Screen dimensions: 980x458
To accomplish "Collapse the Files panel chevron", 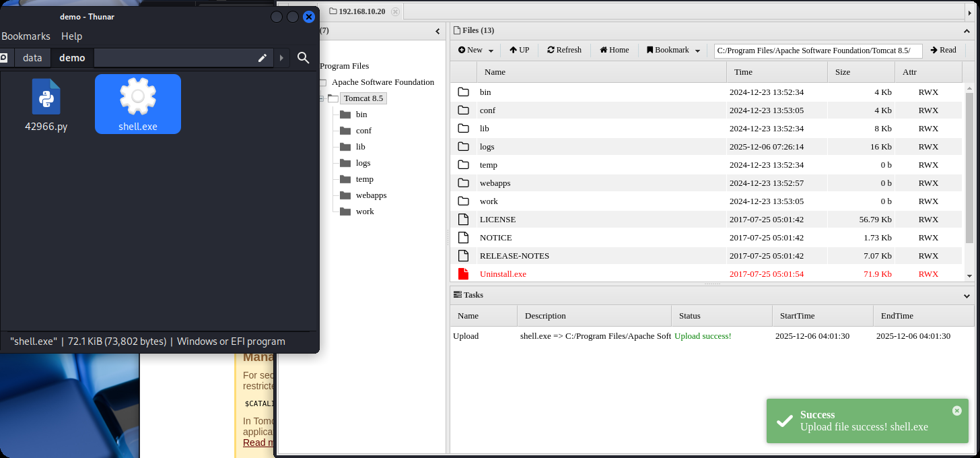I will click(x=967, y=30).
